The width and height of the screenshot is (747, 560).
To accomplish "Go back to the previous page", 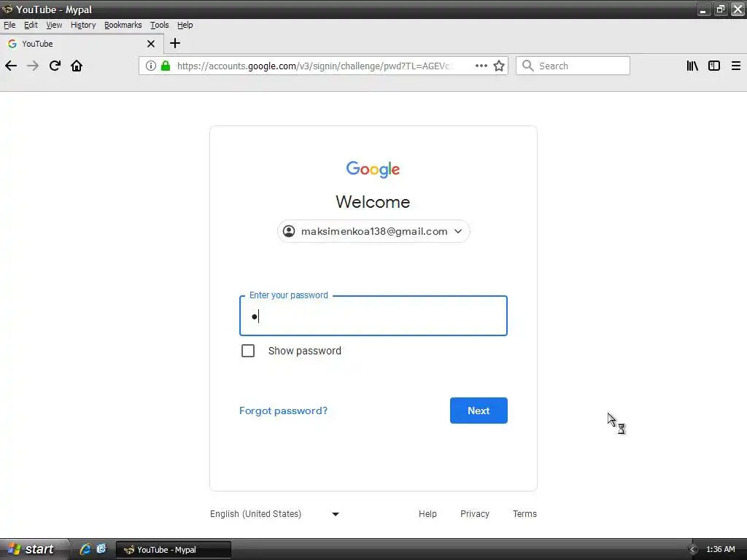I will (11, 66).
